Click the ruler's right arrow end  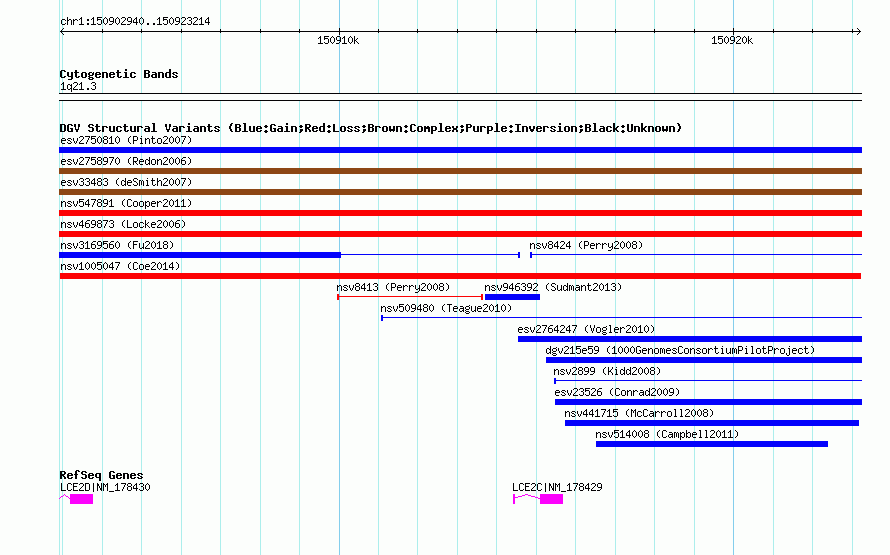(x=858, y=32)
